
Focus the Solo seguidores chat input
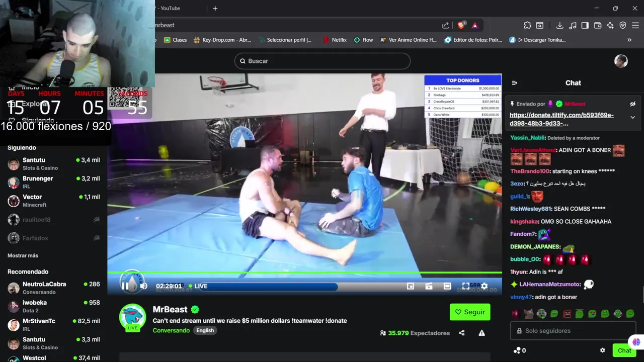pyautogui.click(x=574, y=331)
